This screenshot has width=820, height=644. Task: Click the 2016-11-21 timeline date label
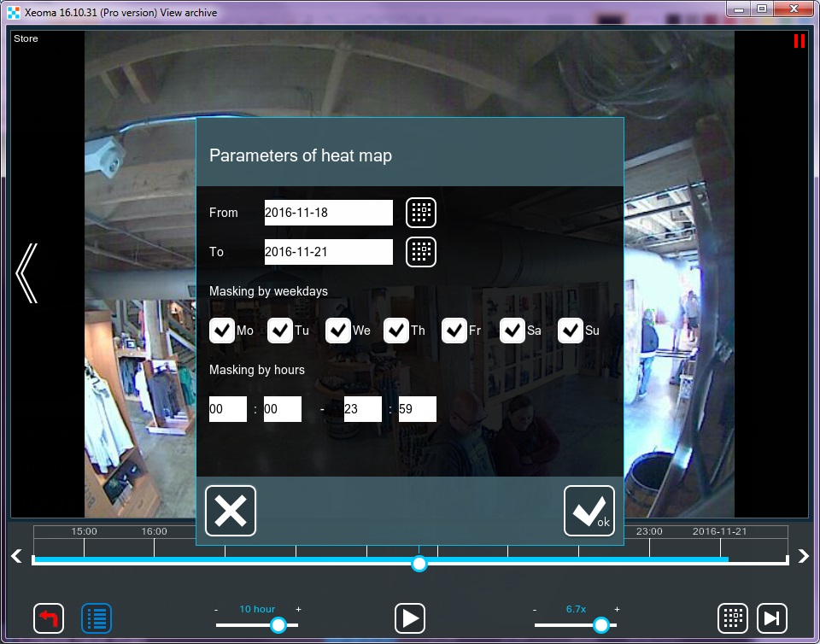pyautogui.click(x=720, y=531)
